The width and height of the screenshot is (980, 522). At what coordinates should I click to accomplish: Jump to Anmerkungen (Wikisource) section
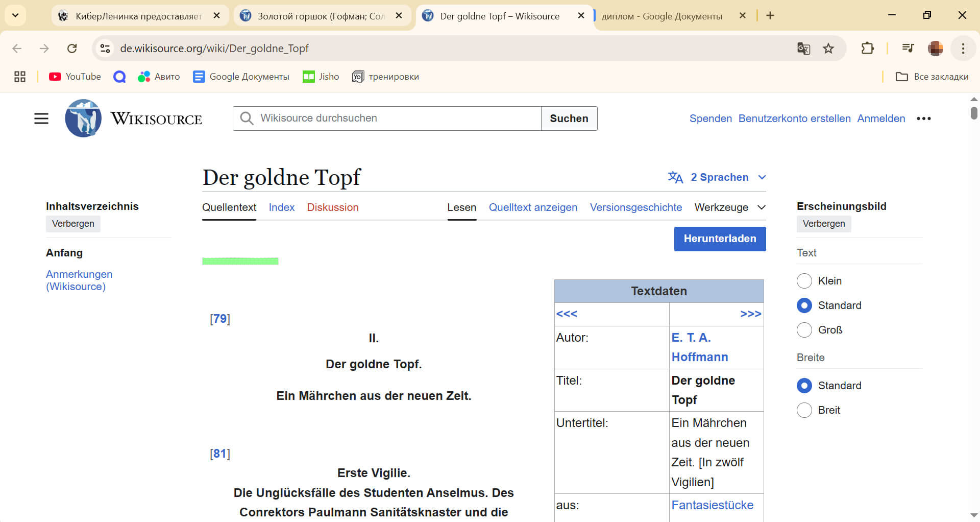pos(79,280)
